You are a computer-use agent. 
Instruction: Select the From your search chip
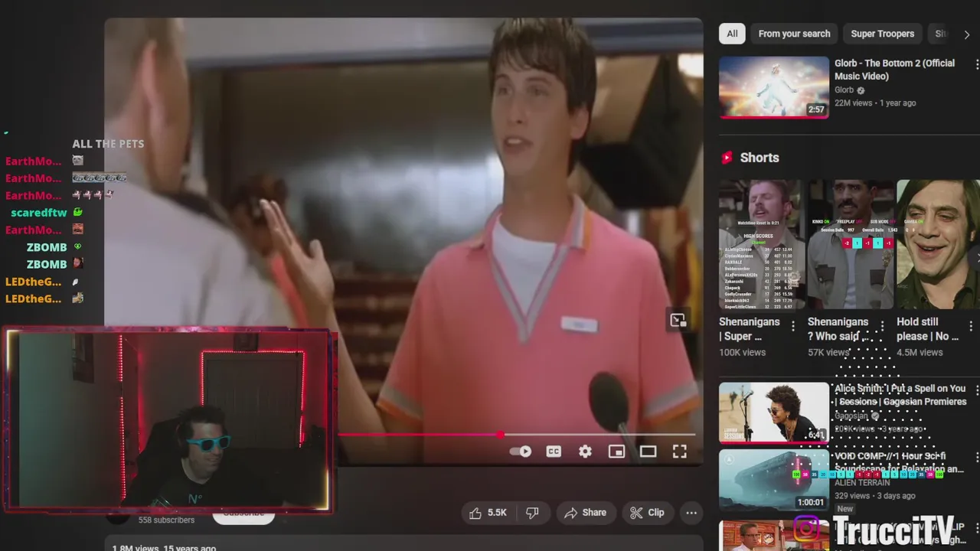794,34
